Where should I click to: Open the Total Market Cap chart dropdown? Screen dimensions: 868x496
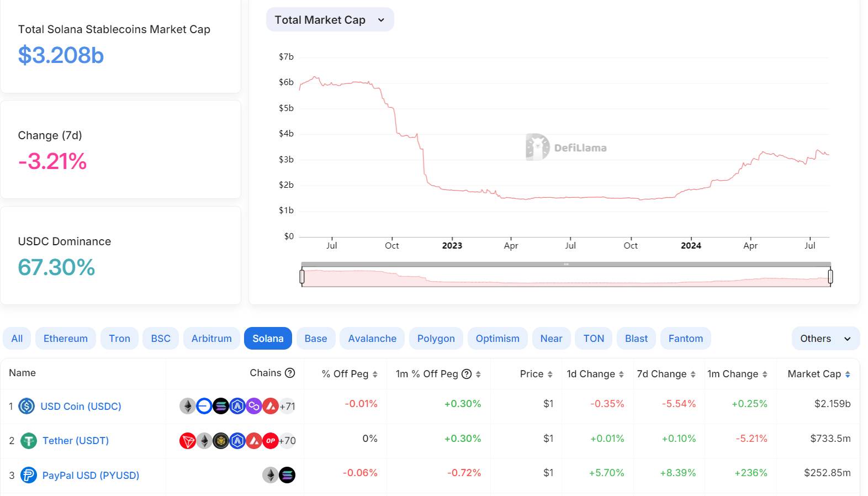pos(330,20)
